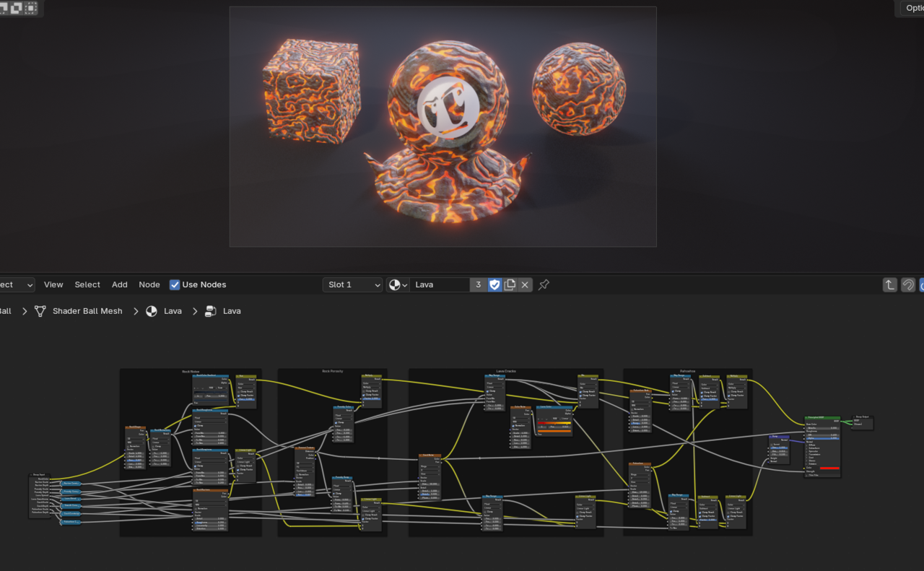The height and width of the screenshot is (571, 924).
Task: Unlink the Lava material with X icon
Action: pyautogui.click(x=525, y=284)
